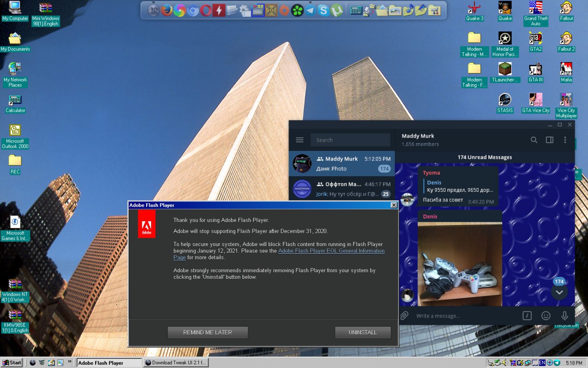Image resolution: width=588 pixels, height=368 pixels.
Task: Select the Grand Theft Auto desktop shortcut
Action: click(536, 14)
